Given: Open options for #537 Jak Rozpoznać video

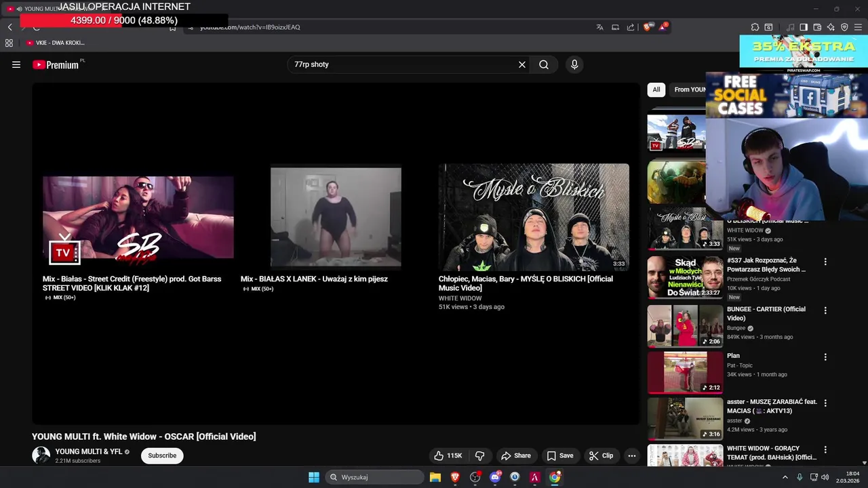Looking at the screenshot, I should (x=825, y=262).
